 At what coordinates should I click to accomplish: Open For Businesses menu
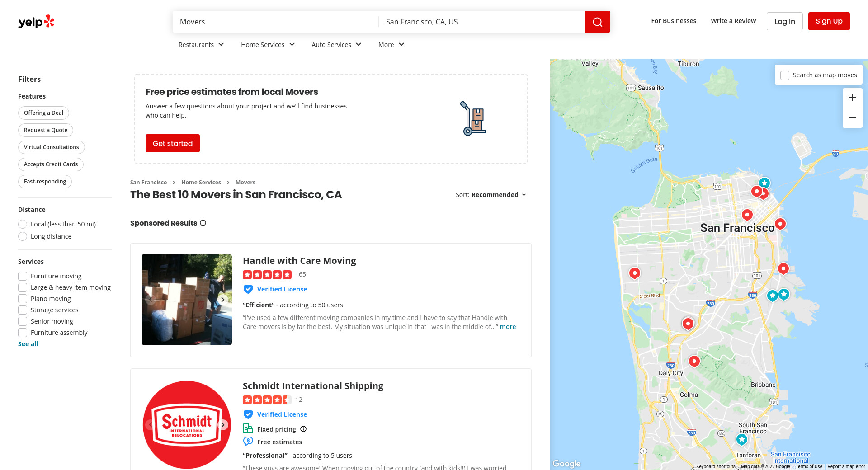(x=674, y=21)
